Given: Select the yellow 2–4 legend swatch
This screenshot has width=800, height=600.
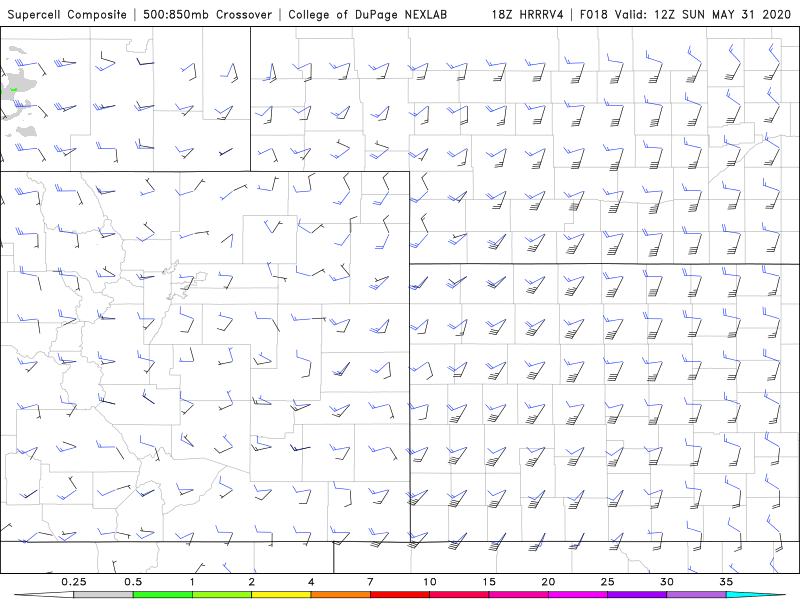Looking at the screenshot, I should tap(281, 595).
